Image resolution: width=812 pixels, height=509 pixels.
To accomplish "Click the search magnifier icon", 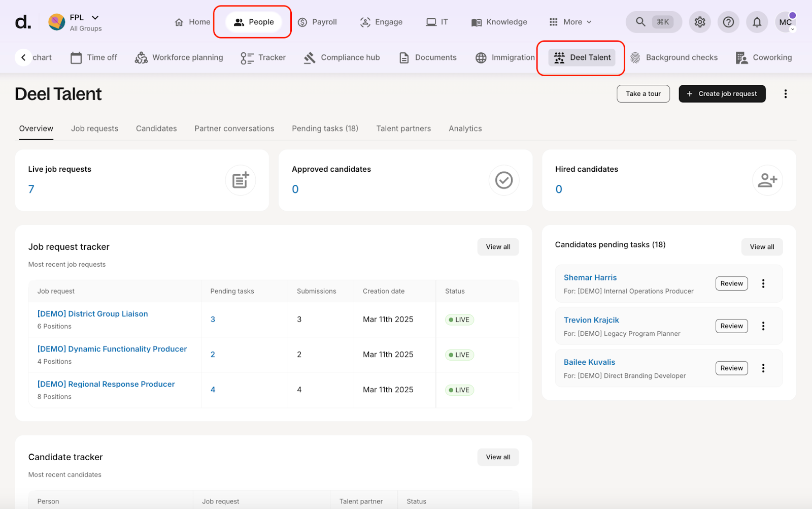I will (640, 22).
